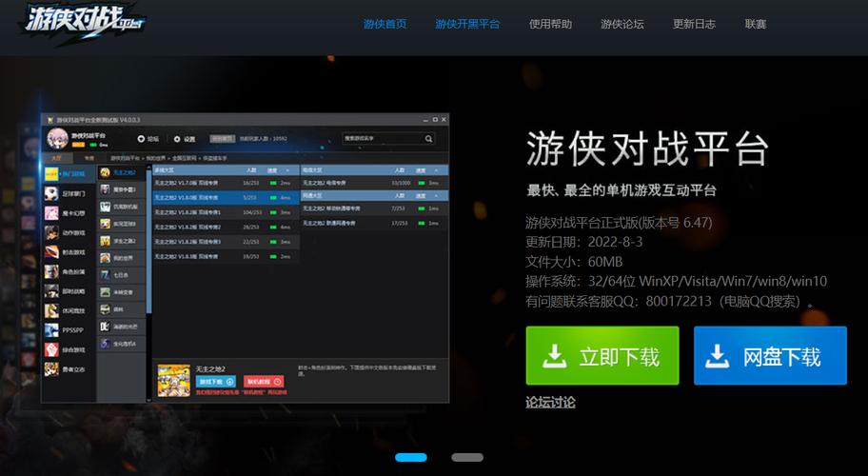Image resolution: width=868 pixels, height=476 pixels.
Task: Click the 搜索游戏名字 search field
Action: tap(379, 138)
